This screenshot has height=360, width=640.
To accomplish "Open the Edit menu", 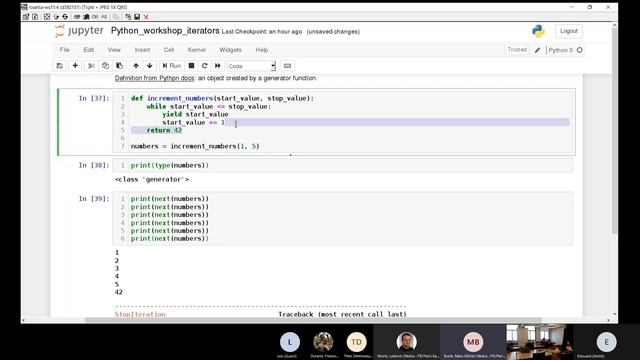I will 89,50.
